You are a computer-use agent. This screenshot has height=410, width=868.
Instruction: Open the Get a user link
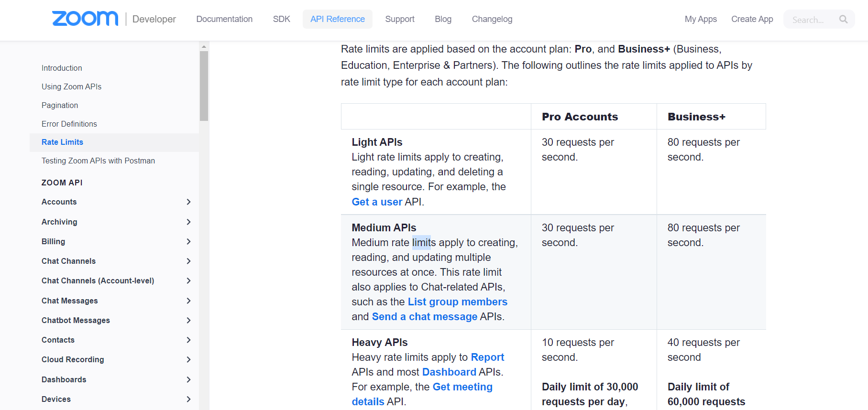(x=377, y=202)
